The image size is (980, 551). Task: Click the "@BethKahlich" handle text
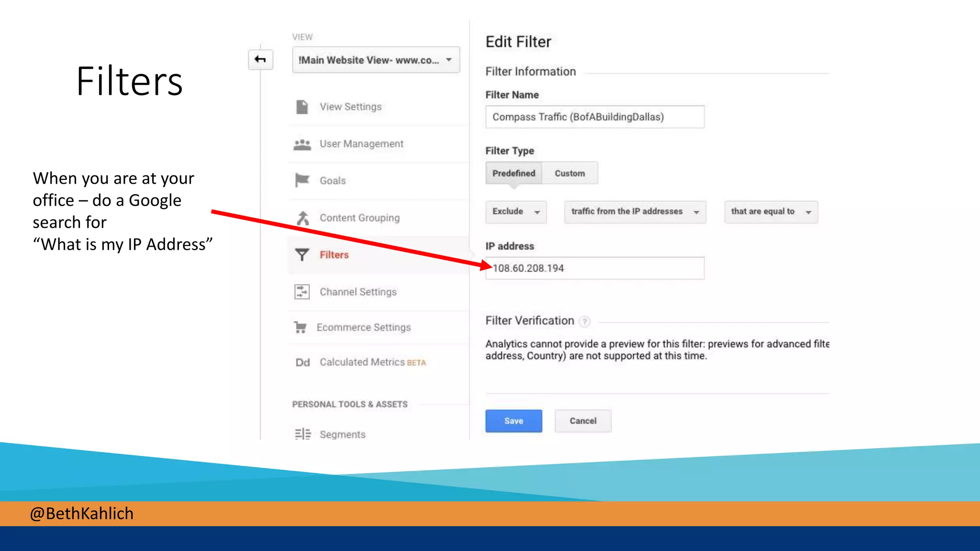click(x=82, y=513)
